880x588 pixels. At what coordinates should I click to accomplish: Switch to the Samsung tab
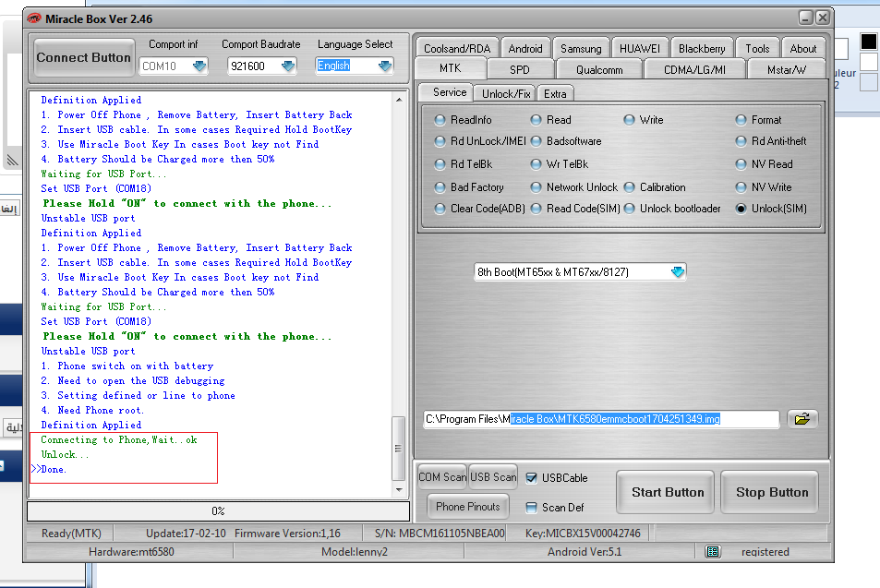[x=581, y=48]
